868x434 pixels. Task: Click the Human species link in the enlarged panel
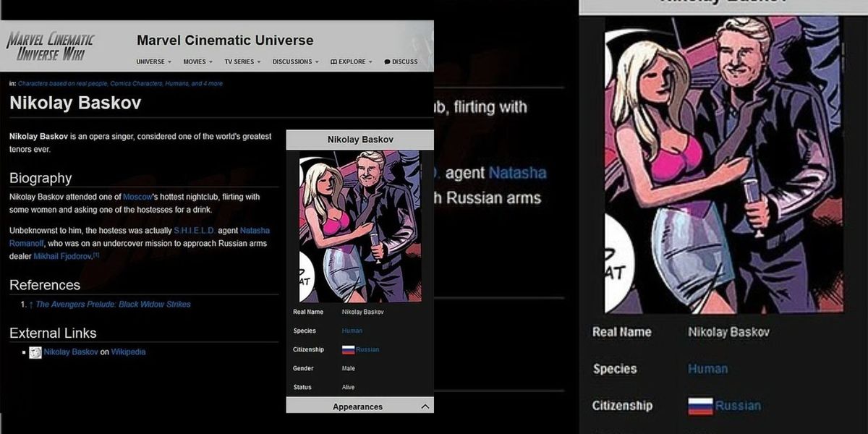tap(707, 369)
